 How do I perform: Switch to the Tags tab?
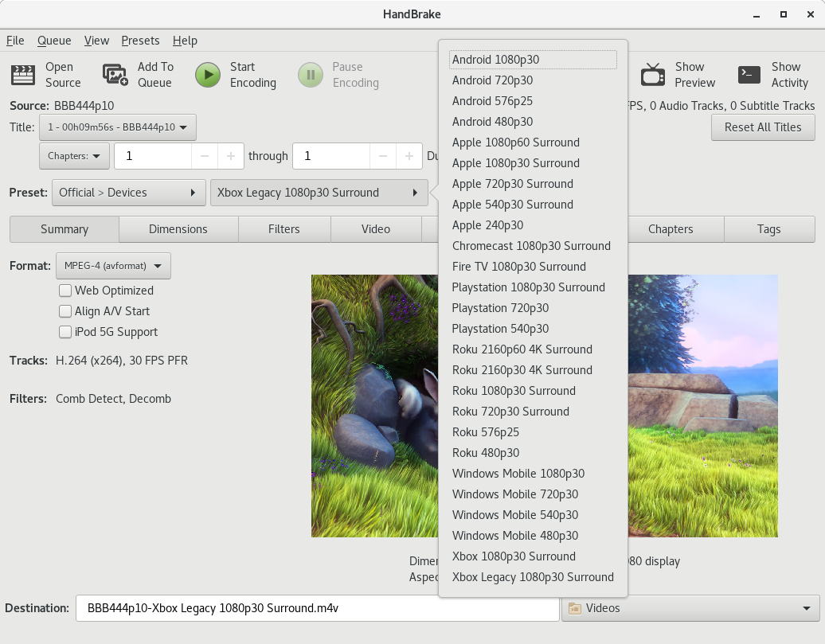pos(768,229)
